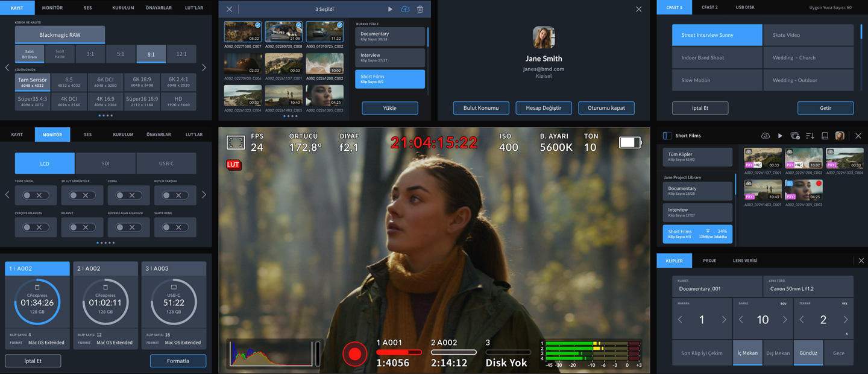Click the cloud upload icon beside trash

tap(405, 9)
